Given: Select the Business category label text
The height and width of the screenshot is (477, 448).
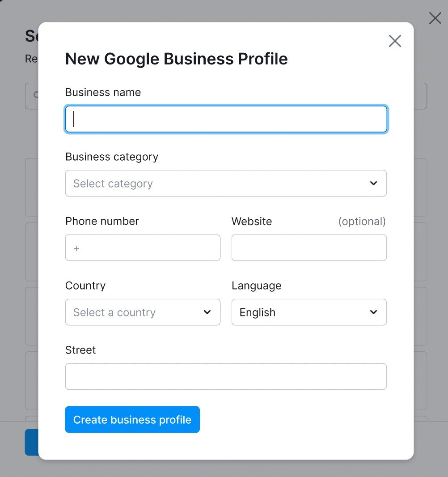Looking at the screenshot, I should (x=112, y=157).
